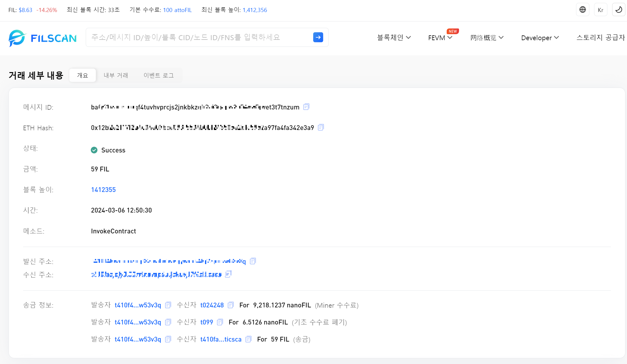Copy address next to t410fa...ticsca
Image resolution: width=627 pixels, height=364 pixels.
coord(248,339)
